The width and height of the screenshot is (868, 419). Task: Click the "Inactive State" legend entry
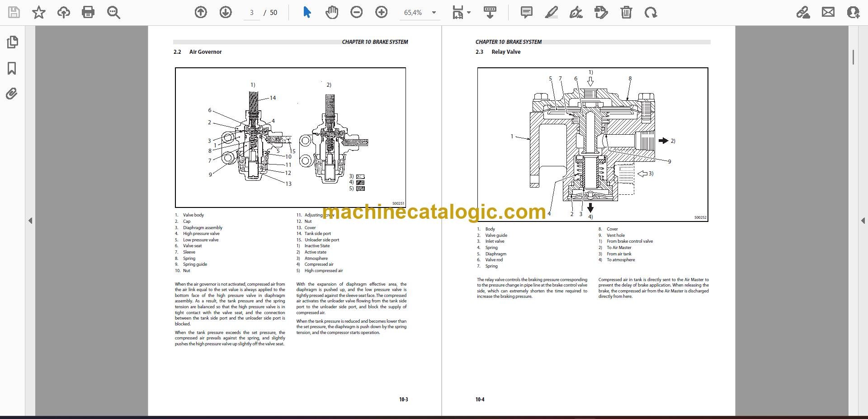pos(317,246)
